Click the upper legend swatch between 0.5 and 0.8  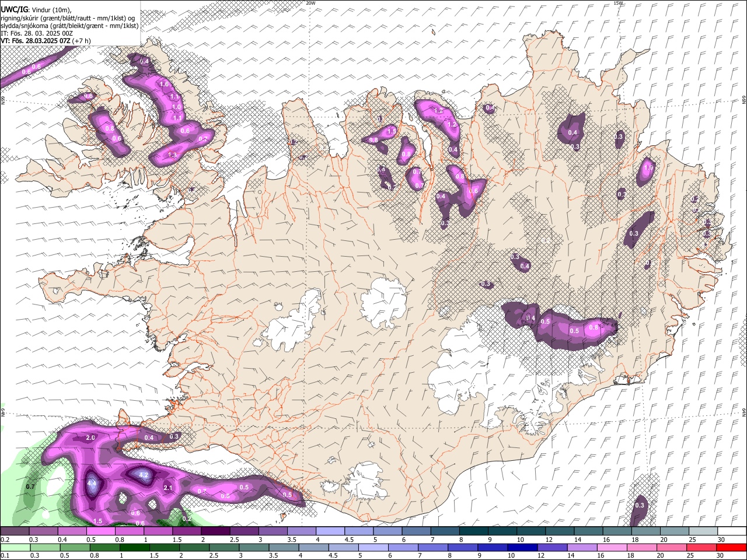coord(101,531)
